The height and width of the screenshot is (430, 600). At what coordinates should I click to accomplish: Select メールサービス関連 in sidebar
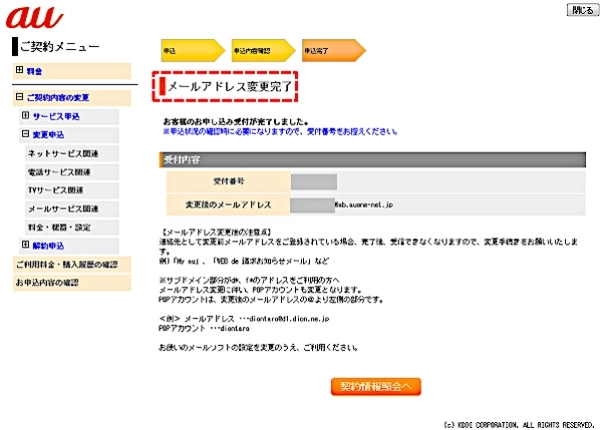coord(62,208)
